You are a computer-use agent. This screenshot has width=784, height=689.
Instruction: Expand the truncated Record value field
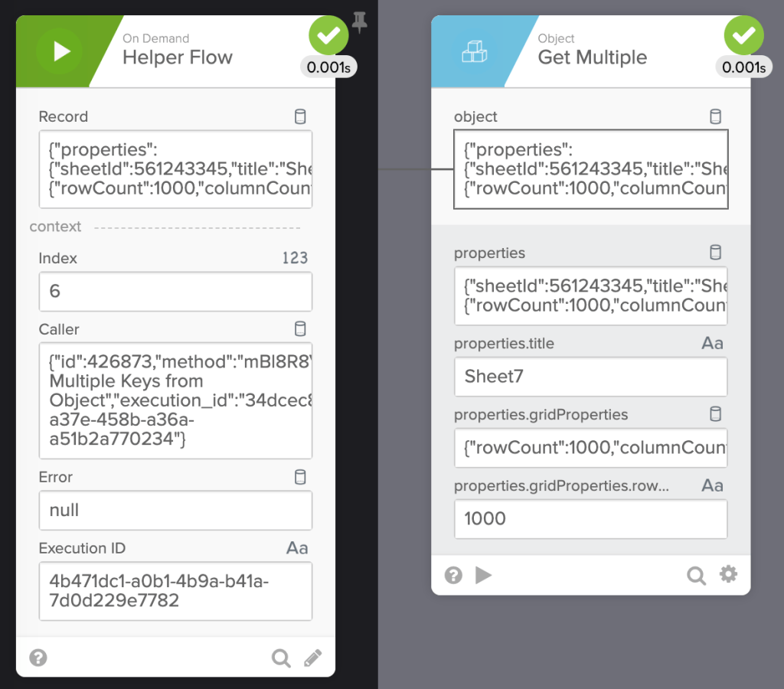[175, 168]
